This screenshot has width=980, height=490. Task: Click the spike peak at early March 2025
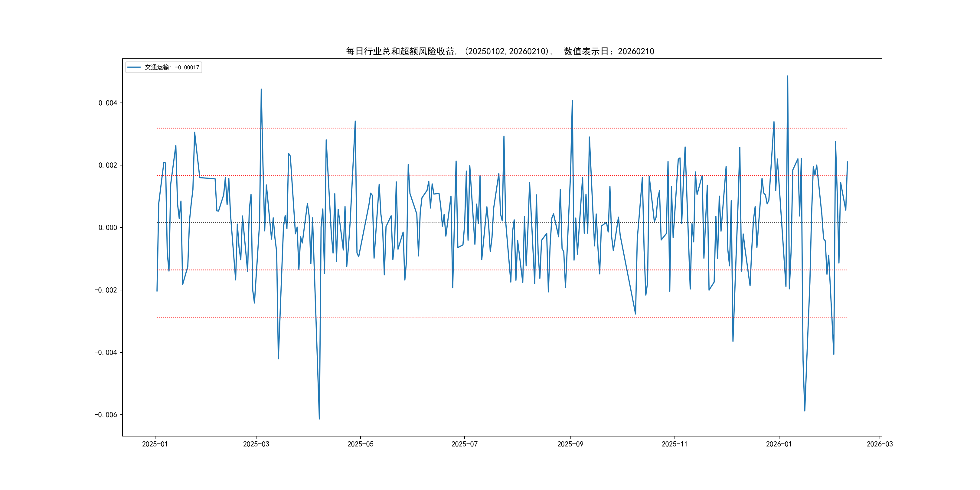coord(261,90)
